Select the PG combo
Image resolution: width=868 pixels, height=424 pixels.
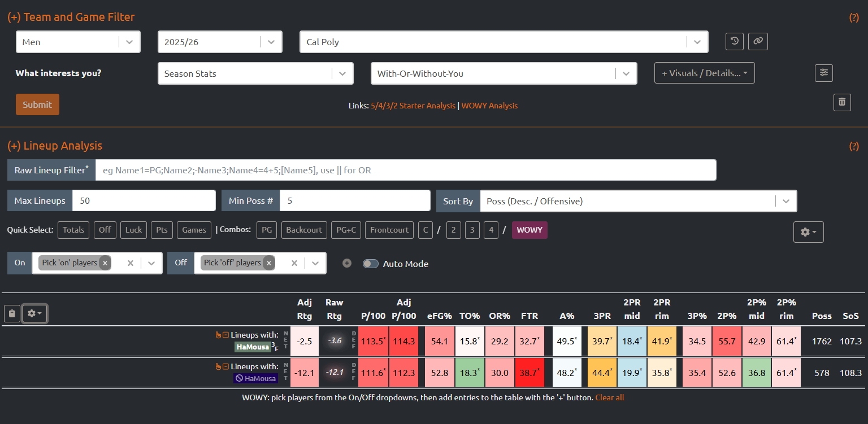click(x=267, y=230)
